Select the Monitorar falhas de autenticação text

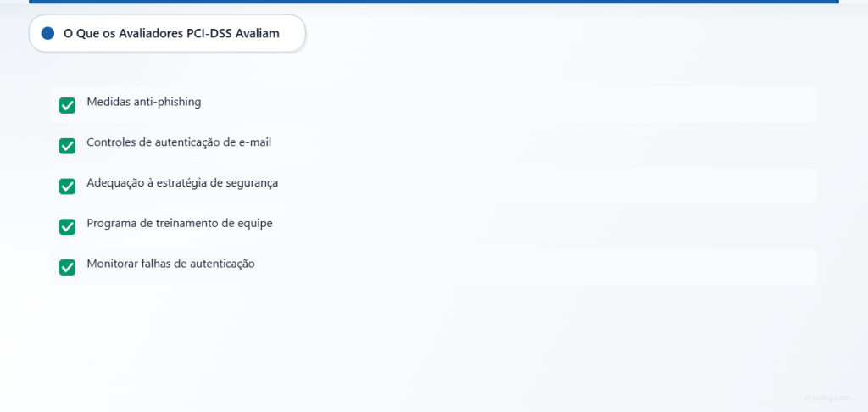tap(170, 264)
